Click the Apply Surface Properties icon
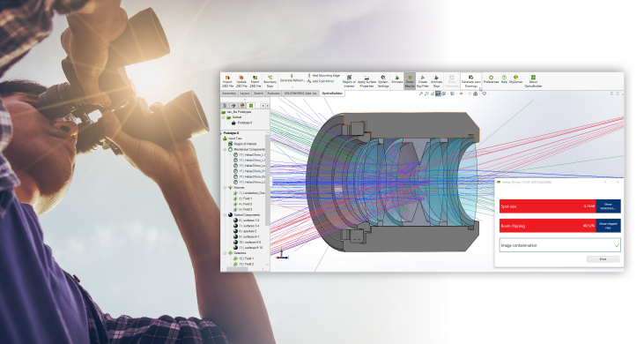This screenshot has height=344, width=644. pos(366,81)
